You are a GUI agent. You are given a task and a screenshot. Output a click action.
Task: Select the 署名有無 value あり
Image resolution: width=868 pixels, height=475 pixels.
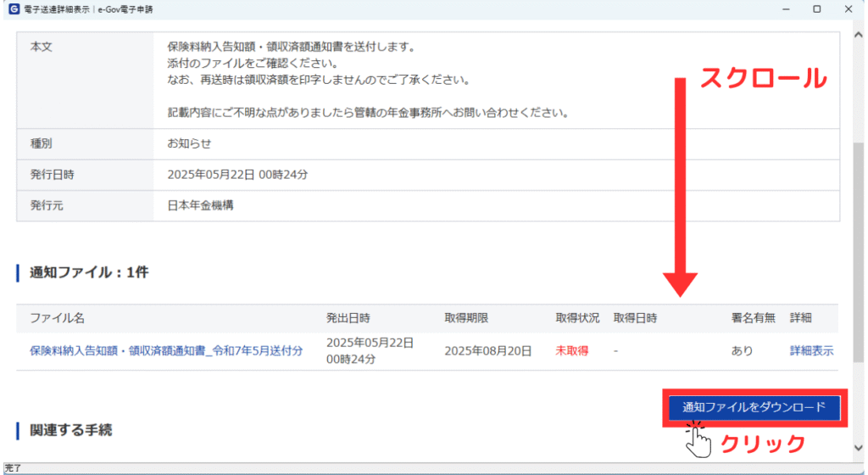[x=742, y=350]
